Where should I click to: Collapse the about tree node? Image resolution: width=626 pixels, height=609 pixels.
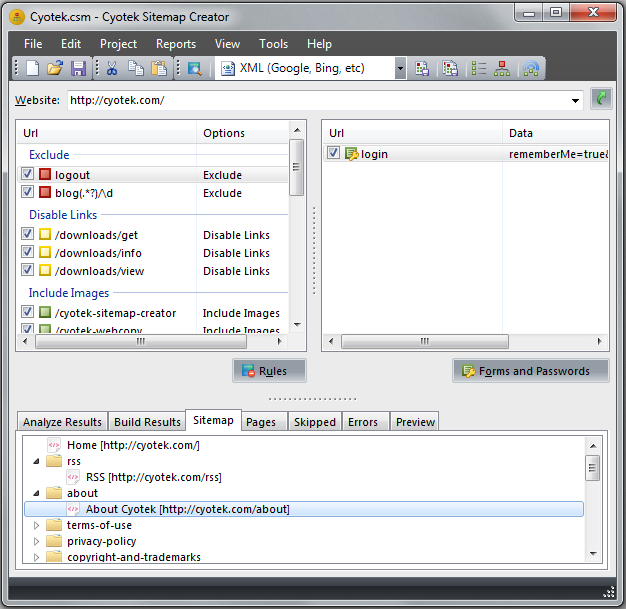click(36, 493)
